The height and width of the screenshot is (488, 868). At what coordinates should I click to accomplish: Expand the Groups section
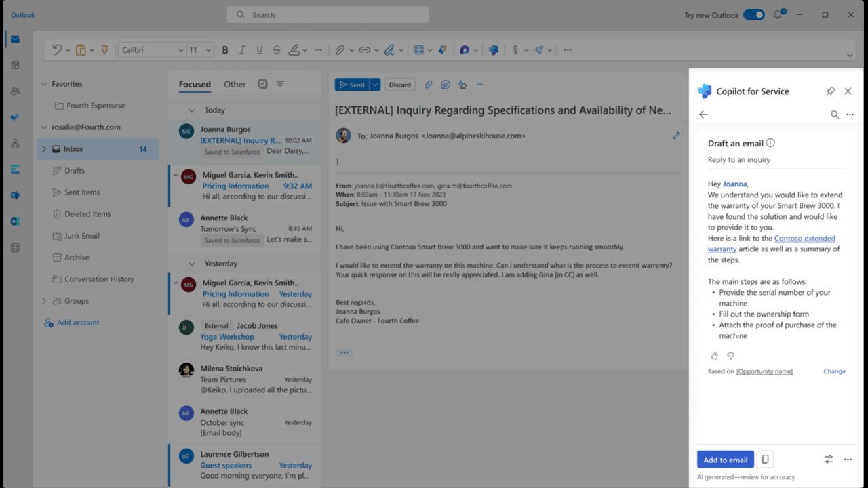pos(45,301)
